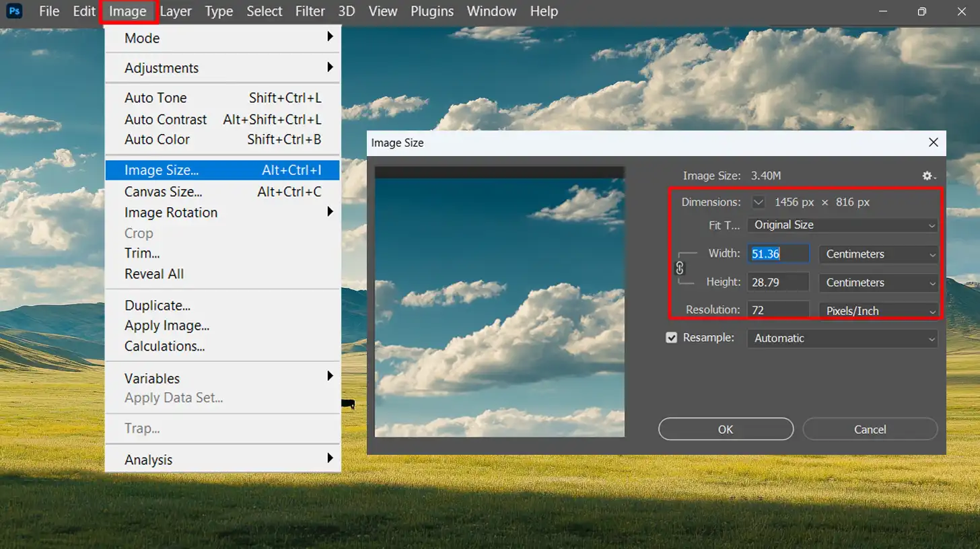Image resolution: width=980 pixels, height=549 pixels.
Task: Click the Resolution value field
Action: (x=779, y=311)
